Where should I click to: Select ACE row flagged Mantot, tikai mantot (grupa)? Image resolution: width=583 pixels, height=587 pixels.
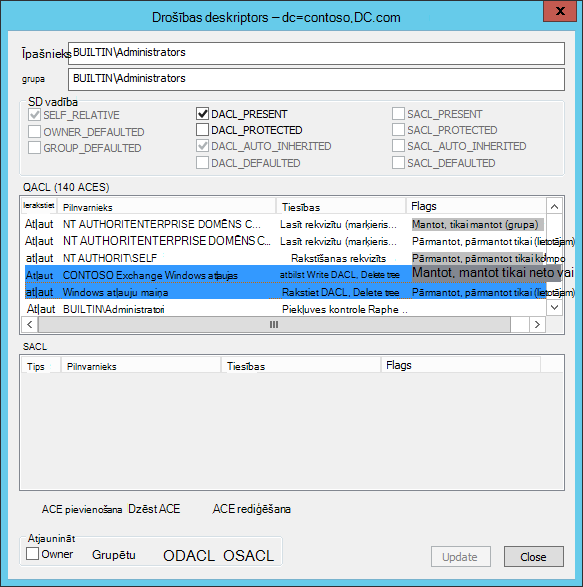(x=285, y=224)
